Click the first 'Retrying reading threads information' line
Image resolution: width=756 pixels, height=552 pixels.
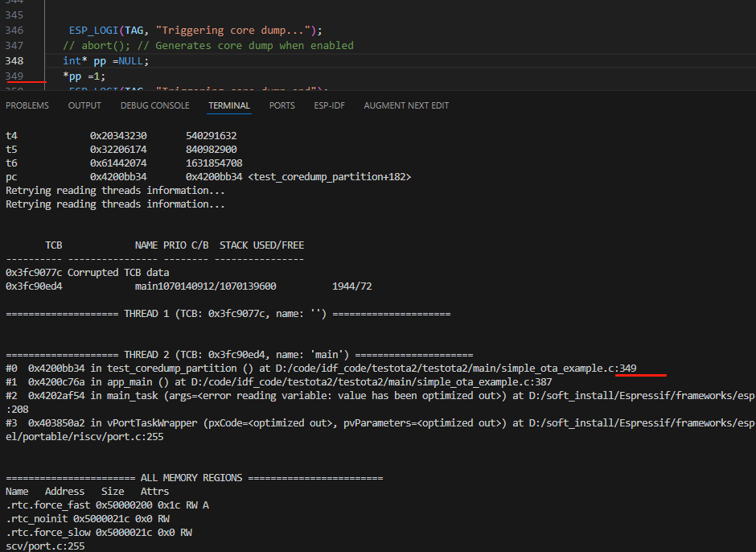[x=115, y=190]
